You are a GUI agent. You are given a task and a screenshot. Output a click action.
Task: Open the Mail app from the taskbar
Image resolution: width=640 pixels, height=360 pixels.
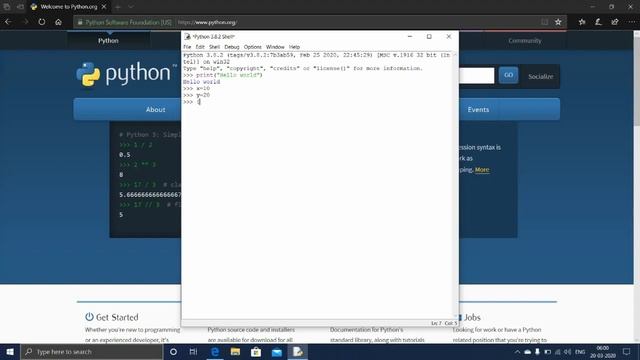coord(277,351)
